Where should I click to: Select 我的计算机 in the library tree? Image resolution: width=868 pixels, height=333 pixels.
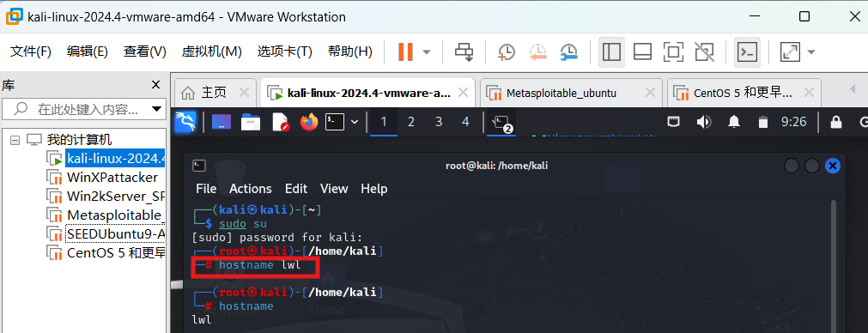[79, 140]
